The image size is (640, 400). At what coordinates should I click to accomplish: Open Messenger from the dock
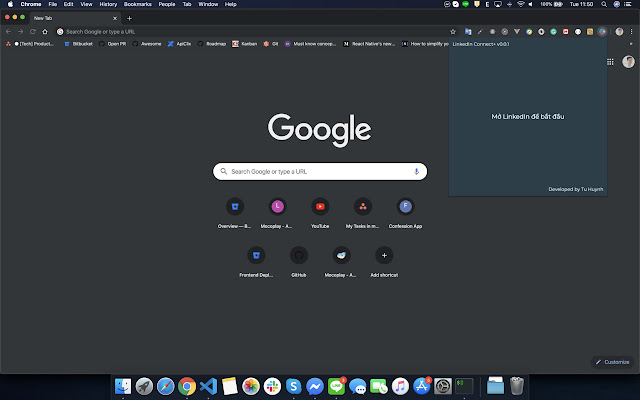coord(315,386)
